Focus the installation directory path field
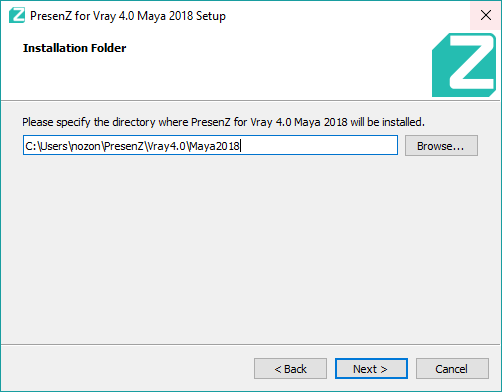This screenshot has width=502, height=392. point(210,145)
